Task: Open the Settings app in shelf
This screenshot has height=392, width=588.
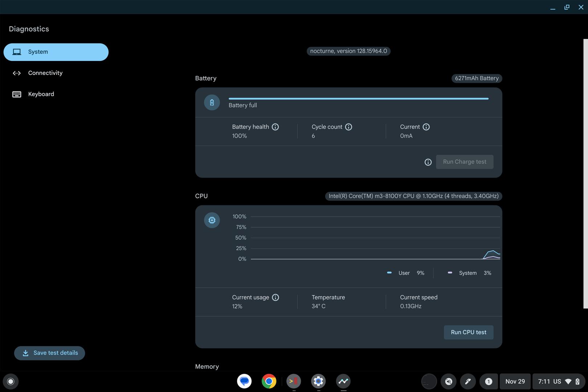Action: tap(318, 381)
